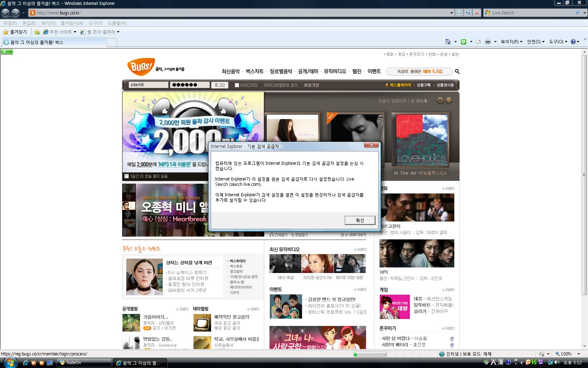Expand the 안전(S) dropdown

click(x=536, y=41)
